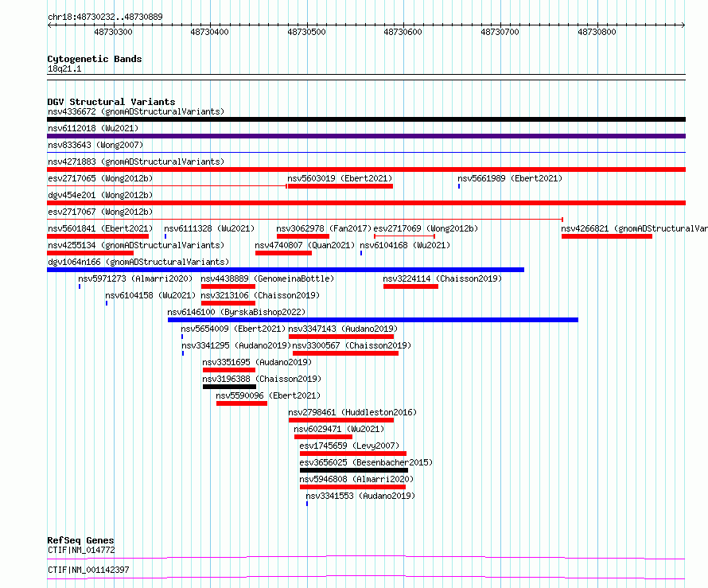The height and width of the screenshot is (588, 708).
Task: Click nsv2798461 (Huddleston2016) label
Action: pos(352,412)
